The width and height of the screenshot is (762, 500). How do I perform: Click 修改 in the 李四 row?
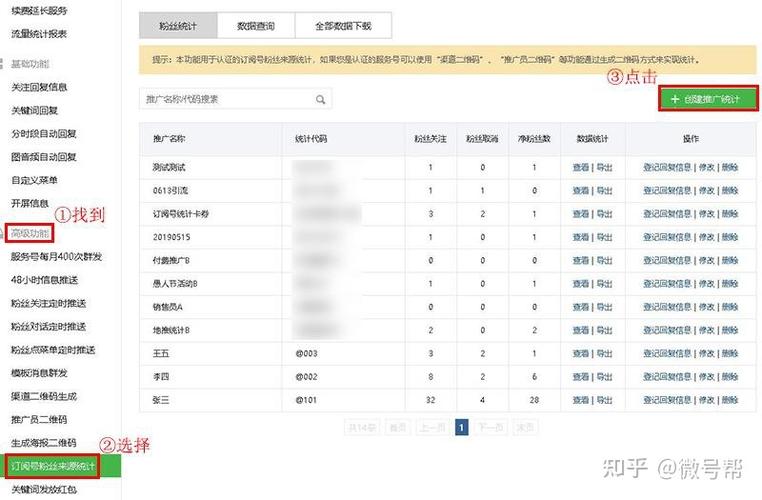[707, 377]
